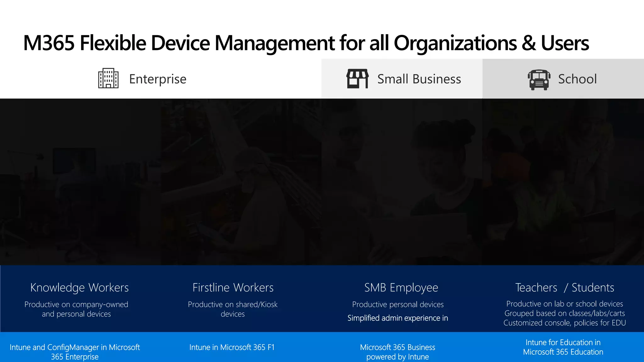
Task: Click 'Grouped based on classes/labs/carts' line
Action: [x=565, y=313]
